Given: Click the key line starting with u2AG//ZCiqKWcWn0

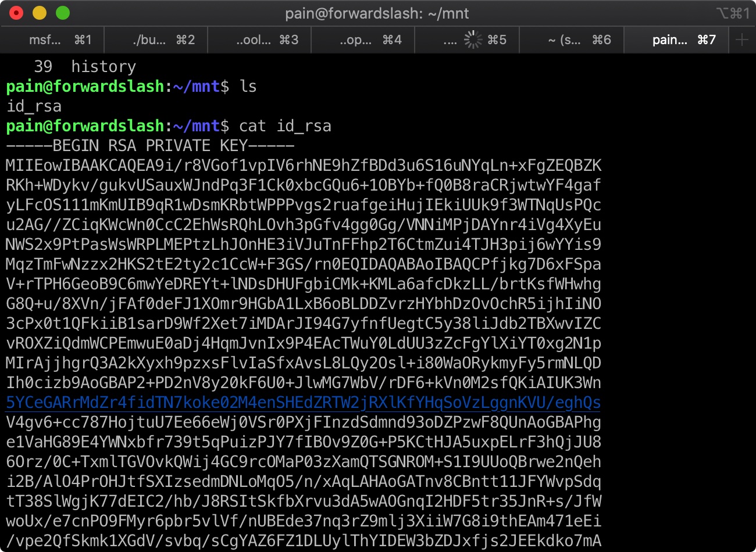Looking at the screenshot, I should click(304, 225).
